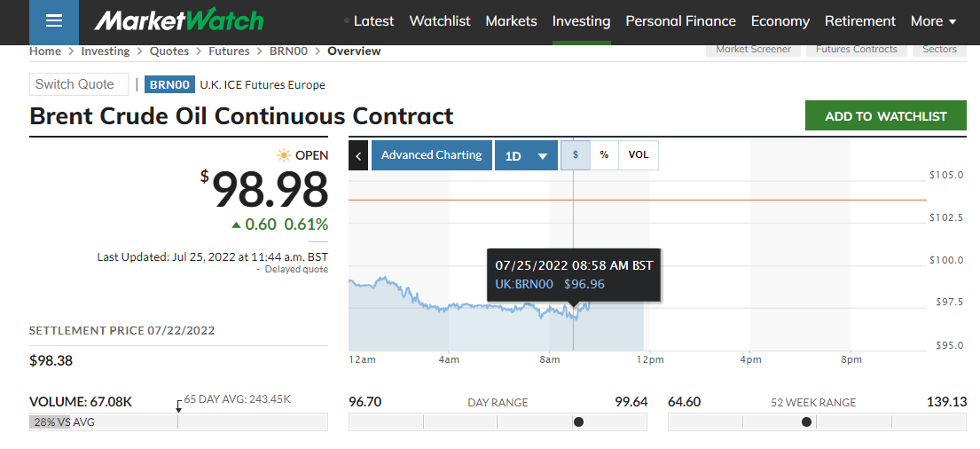
Task: Open the Switch Quote box
Action: tap(78, 84)
